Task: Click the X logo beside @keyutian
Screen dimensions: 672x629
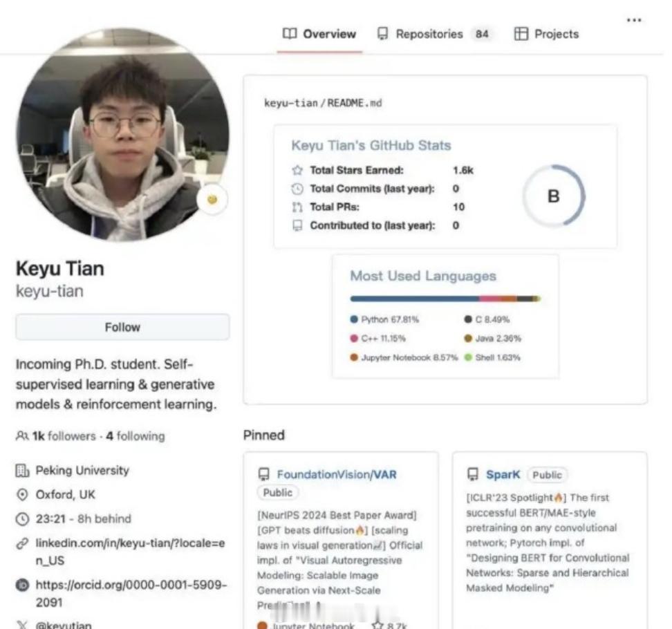Action: point(22,625)
